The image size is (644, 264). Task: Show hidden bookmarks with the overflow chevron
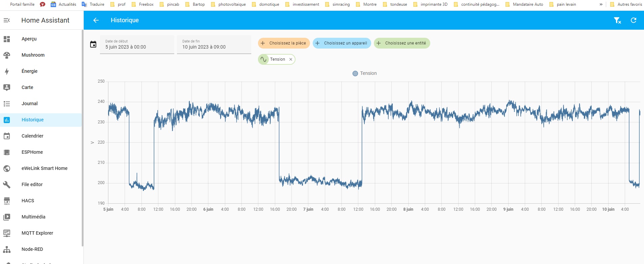(x=601, y=4)
